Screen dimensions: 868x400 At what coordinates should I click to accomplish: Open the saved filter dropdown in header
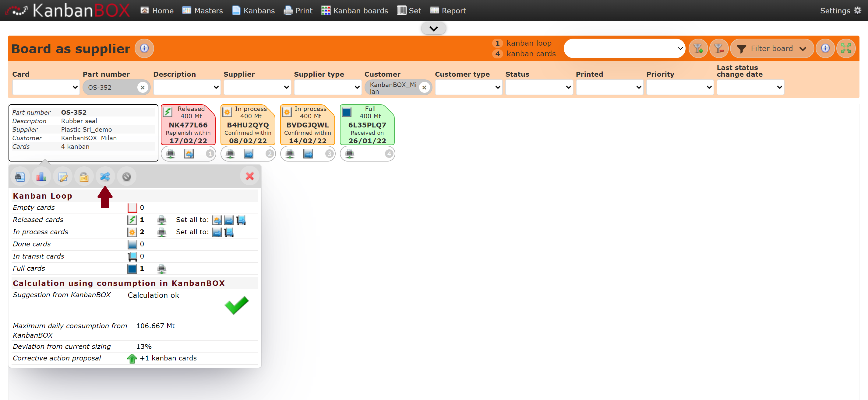pyautogui.click(x=624, y=48)
